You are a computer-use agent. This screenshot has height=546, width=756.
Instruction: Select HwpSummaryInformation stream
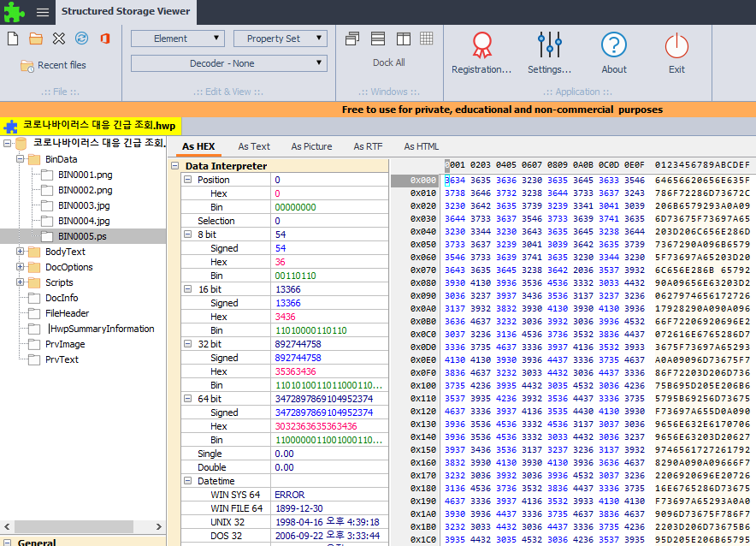tap(101, 329)
